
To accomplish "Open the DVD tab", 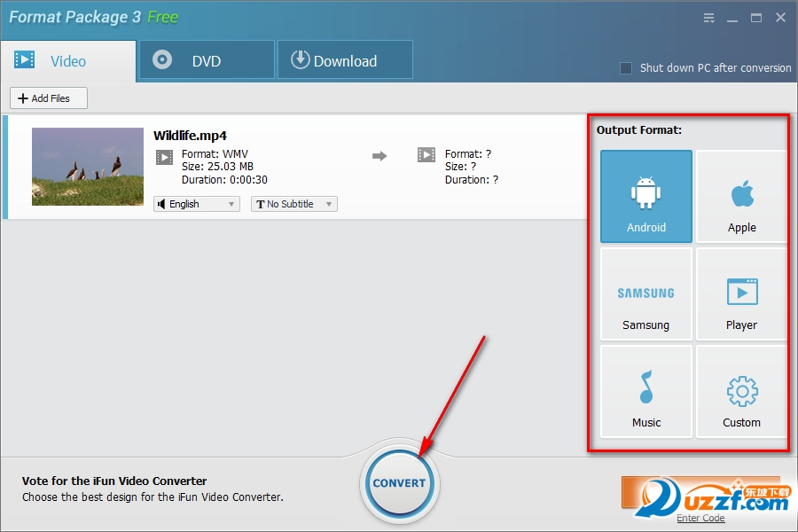I will (207, 60).
